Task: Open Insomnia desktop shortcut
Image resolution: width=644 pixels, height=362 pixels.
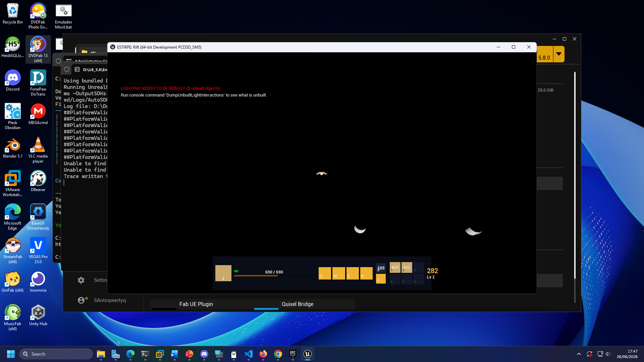Action: (38, 282)
